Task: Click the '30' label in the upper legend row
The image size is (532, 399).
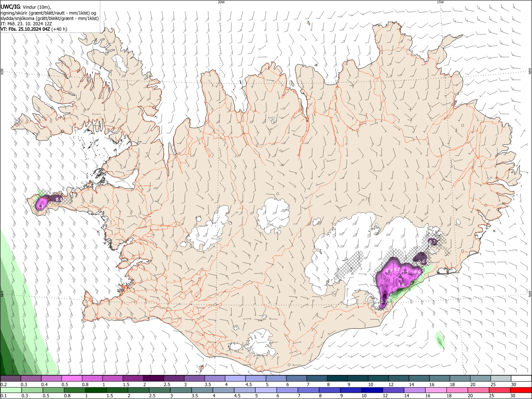Action: tap(513, 385)
